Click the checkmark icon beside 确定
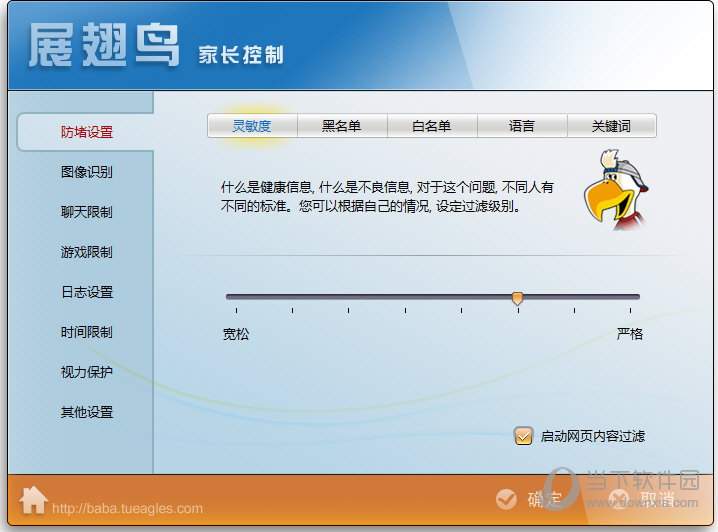This screenshot has height=532, width=718. [506, 499]
